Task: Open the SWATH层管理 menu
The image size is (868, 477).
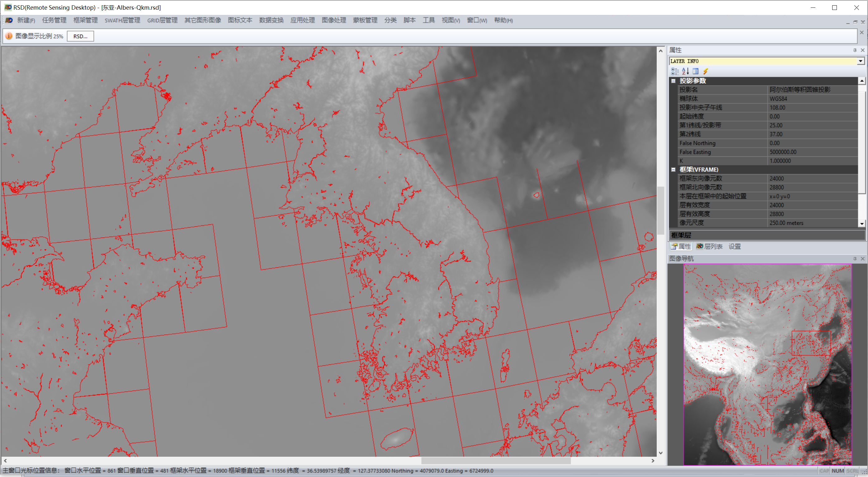Action: (122, 20)
